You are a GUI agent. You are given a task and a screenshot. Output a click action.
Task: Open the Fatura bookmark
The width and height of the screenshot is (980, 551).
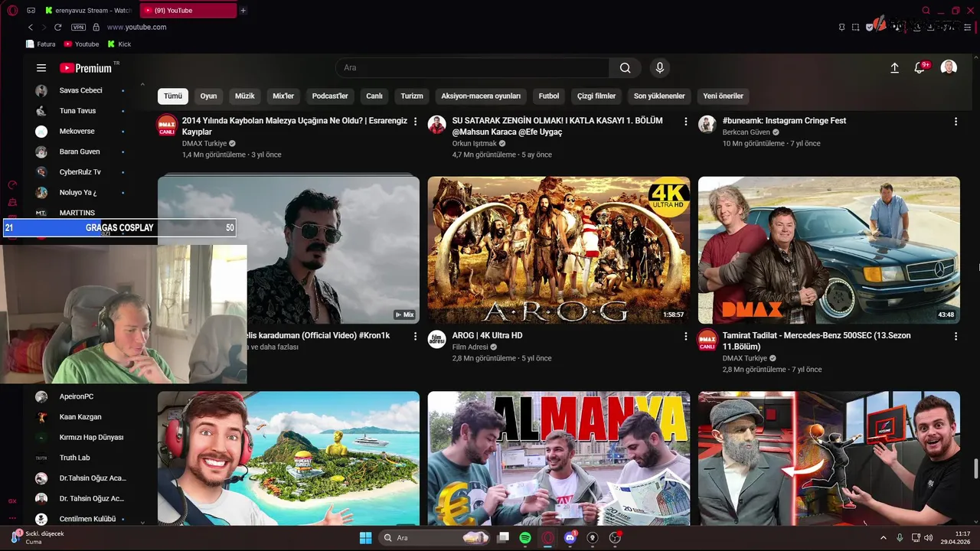tap(41, 44)
